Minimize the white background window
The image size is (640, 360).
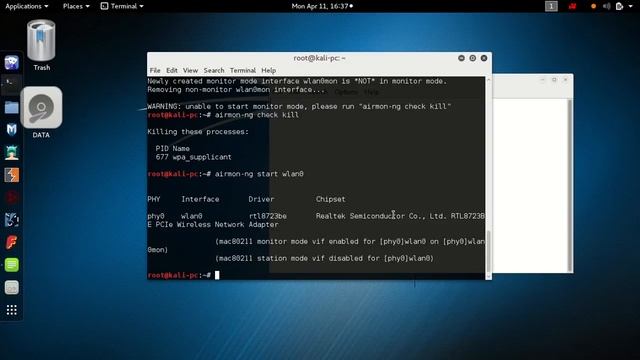[x=542, y=80]
